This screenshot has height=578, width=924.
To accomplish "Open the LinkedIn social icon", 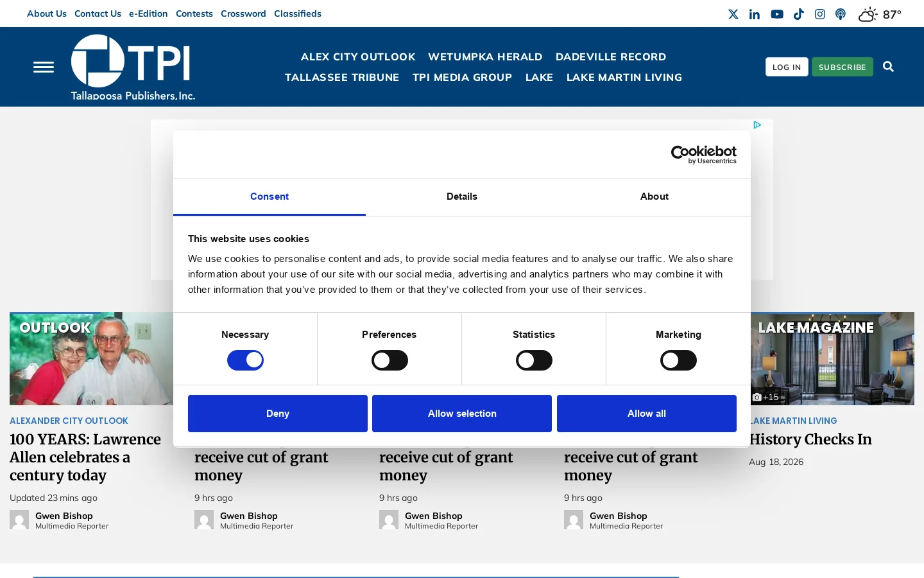I will [x=755, y=14].
